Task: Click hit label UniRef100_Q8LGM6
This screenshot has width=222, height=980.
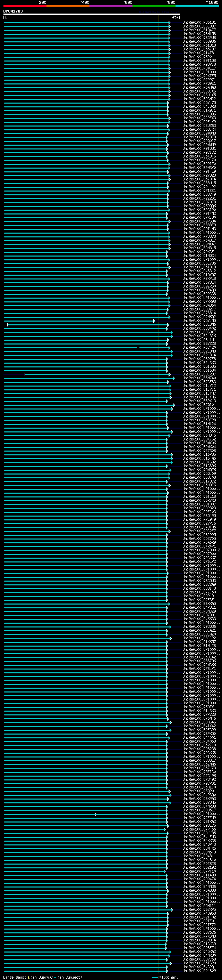Action: (199, 324)
